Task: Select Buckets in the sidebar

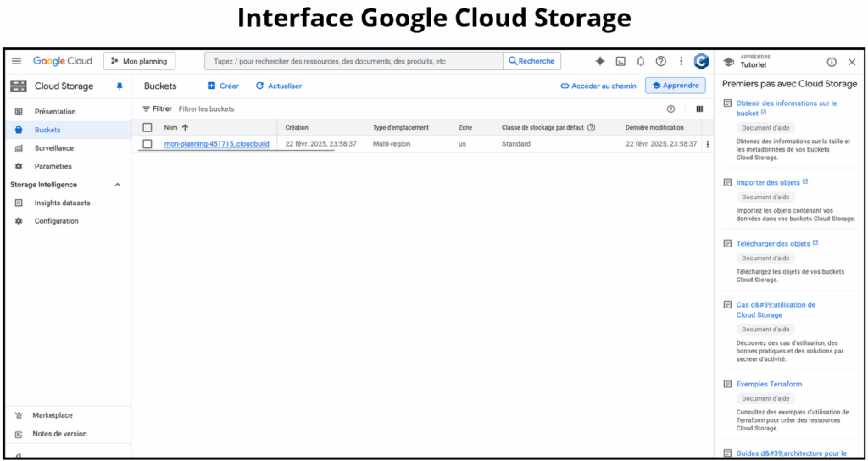Action: pos(47,130)
